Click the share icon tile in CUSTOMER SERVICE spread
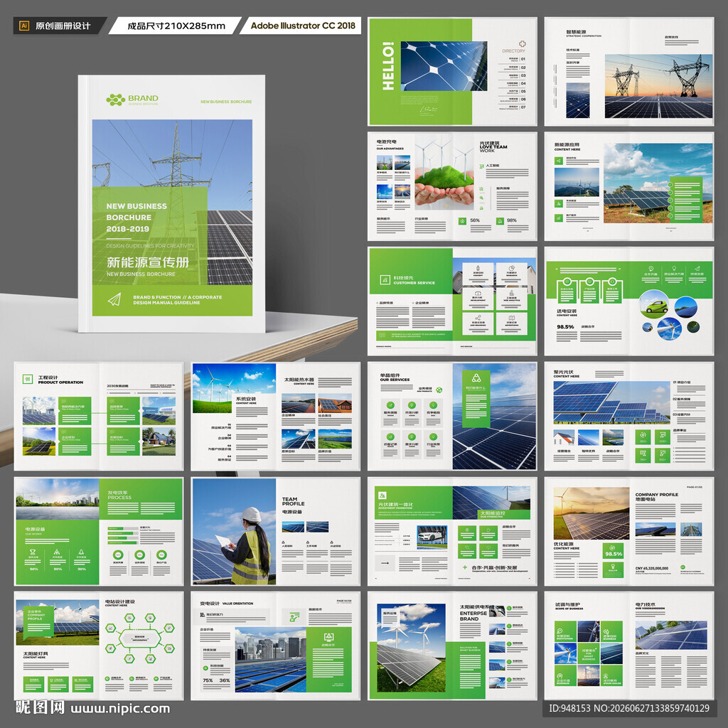The width and height of the screenshot is (728, 728). click(x=478, y=323)
